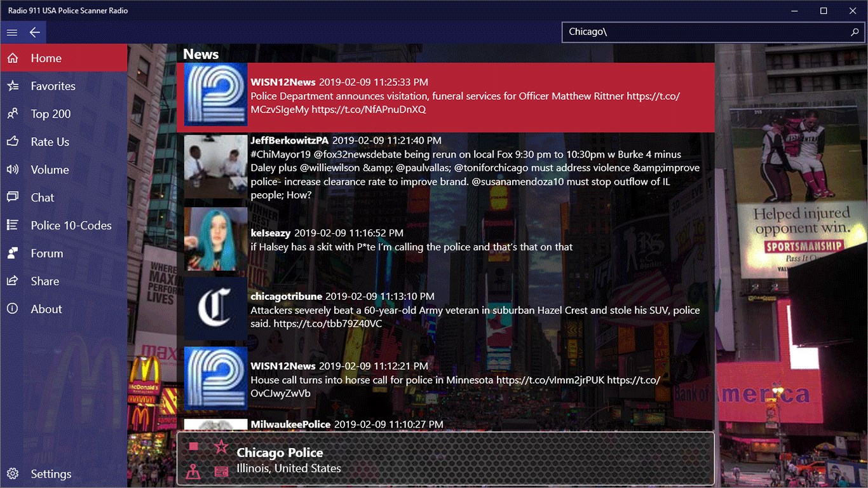Click the search magnifier icon
This screenshot has width=868, height=488.
pyautogui.click(x=855, y=32)
